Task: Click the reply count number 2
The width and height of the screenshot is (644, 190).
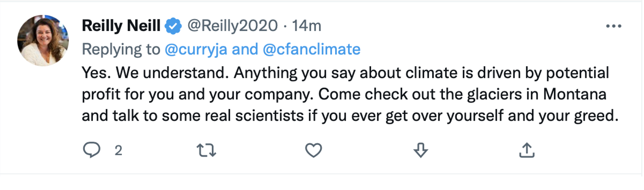Action: pyautogui.click(x=118, y=151)
